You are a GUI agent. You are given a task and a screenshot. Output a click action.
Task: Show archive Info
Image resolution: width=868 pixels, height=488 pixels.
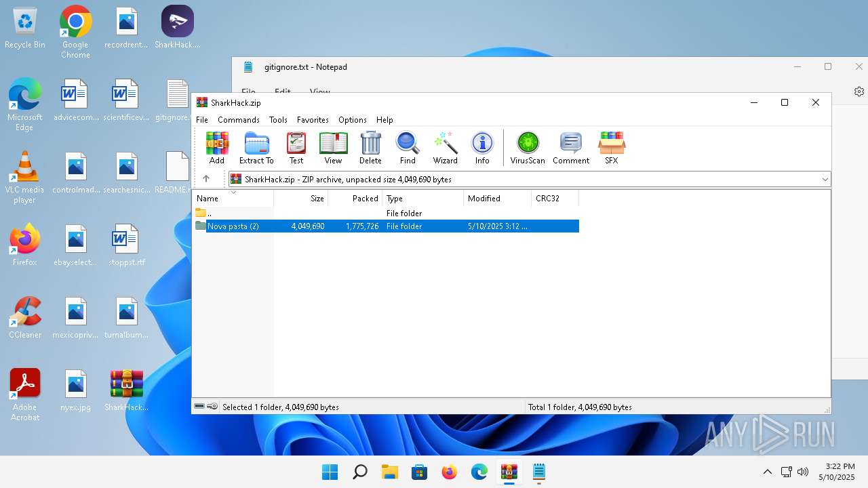[482, 148]
